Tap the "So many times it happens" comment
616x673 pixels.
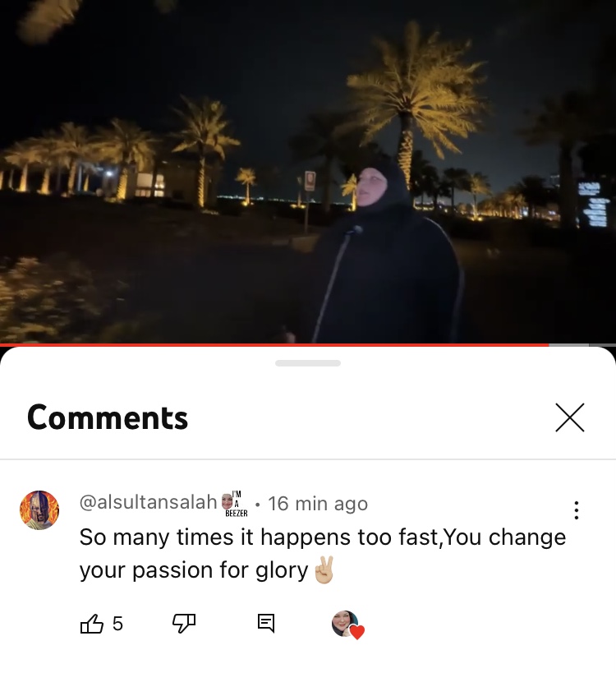[x=323, y=554]
